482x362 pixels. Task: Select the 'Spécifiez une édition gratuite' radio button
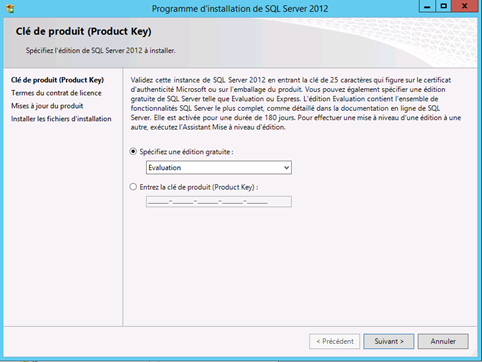click(133, 152)
